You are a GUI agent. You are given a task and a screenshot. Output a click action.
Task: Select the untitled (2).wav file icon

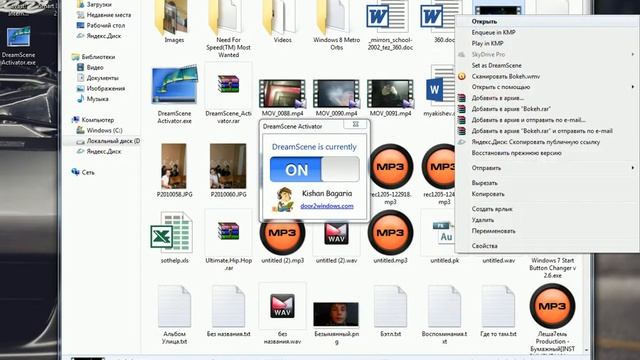(336, 233)
